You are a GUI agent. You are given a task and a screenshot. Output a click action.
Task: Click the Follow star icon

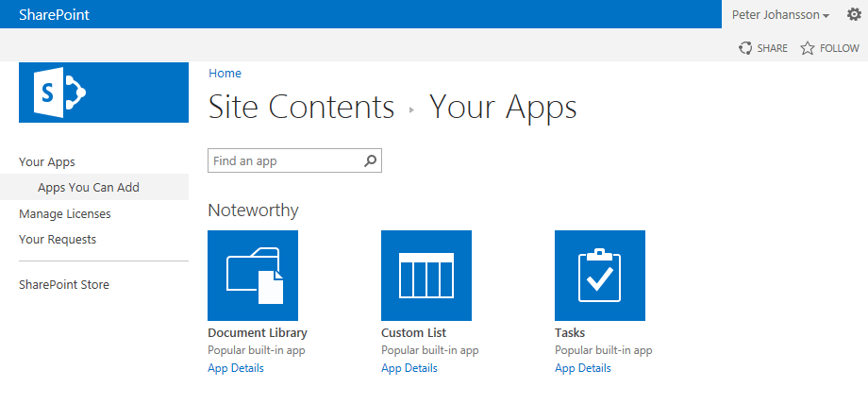[x=807, y=48]
